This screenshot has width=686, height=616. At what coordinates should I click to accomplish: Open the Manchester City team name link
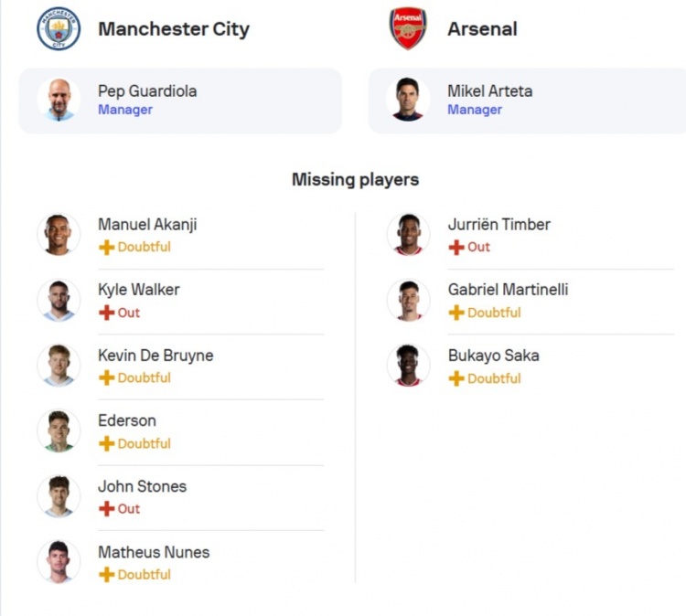[x=174, y=28]
